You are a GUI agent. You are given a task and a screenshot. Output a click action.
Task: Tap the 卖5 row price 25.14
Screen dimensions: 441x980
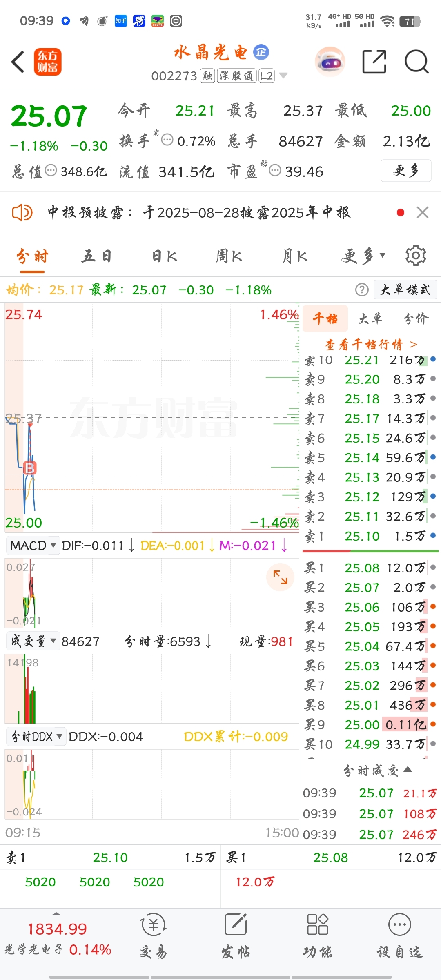(x=362, y=458)
